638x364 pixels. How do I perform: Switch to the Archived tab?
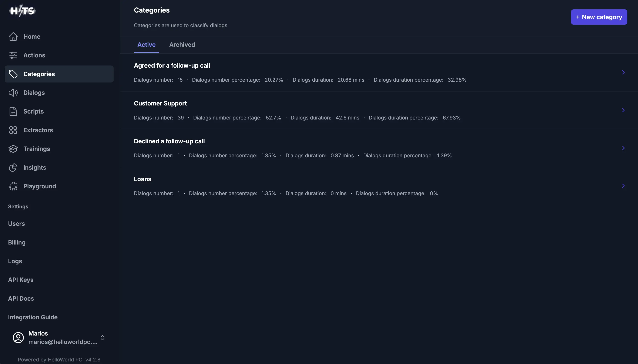pos(182,44)
